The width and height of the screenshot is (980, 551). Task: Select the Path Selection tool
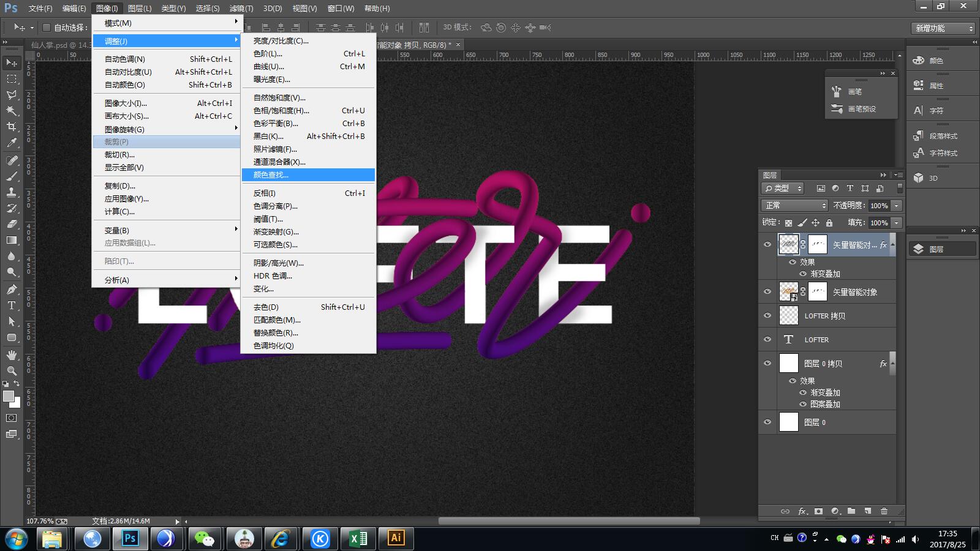pyautogui.click(x=12, y=321)
